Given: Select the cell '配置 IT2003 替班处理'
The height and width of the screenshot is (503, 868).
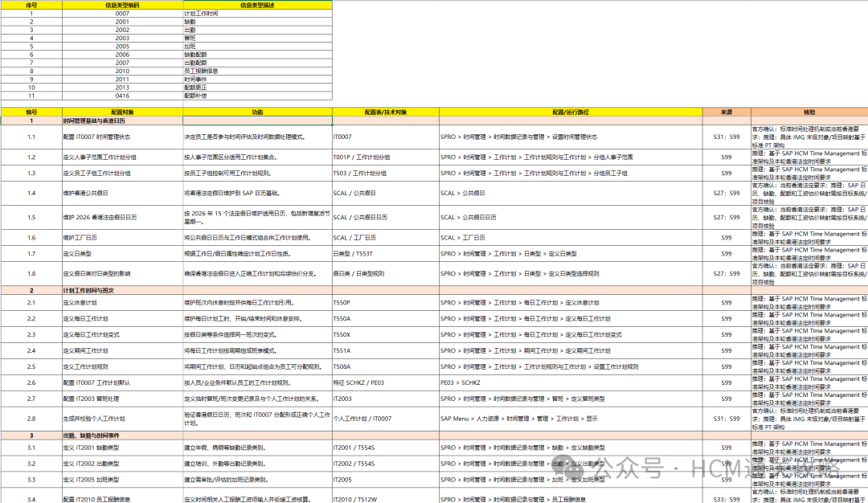Looking at the screenshot, I should click(x=122, y=399).
